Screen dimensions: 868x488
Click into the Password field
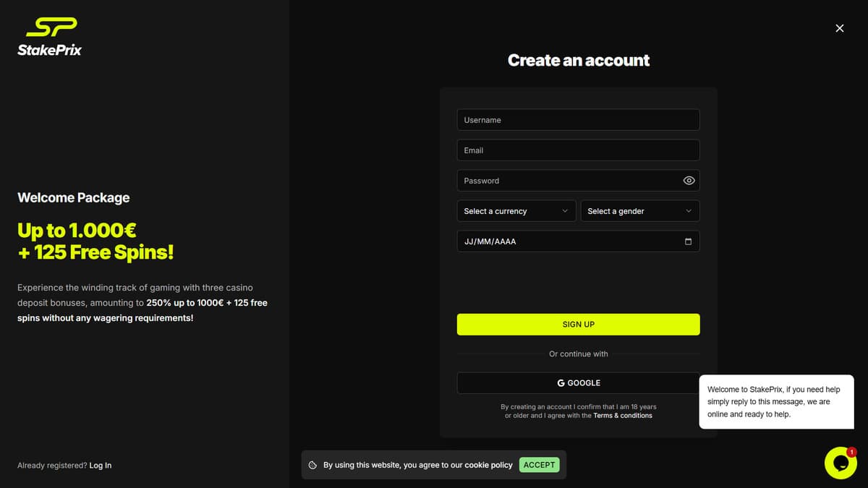[x=578, y=181]
